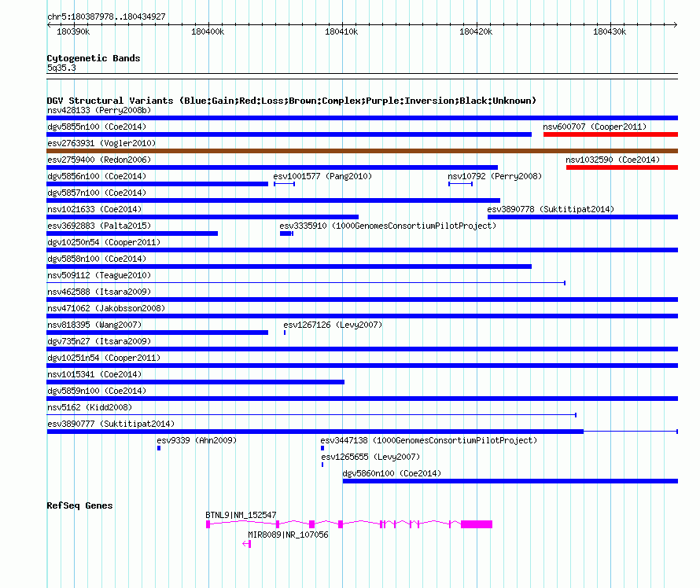Open the BTNL9|NM_152547 gene label
Screen dimensions: 700x588
[x=241, y=515]
